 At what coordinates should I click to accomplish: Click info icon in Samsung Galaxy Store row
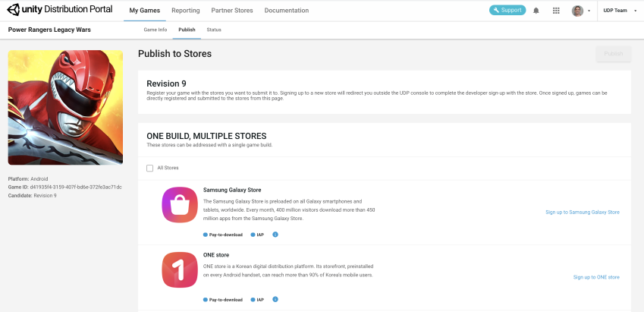[275, 235]
